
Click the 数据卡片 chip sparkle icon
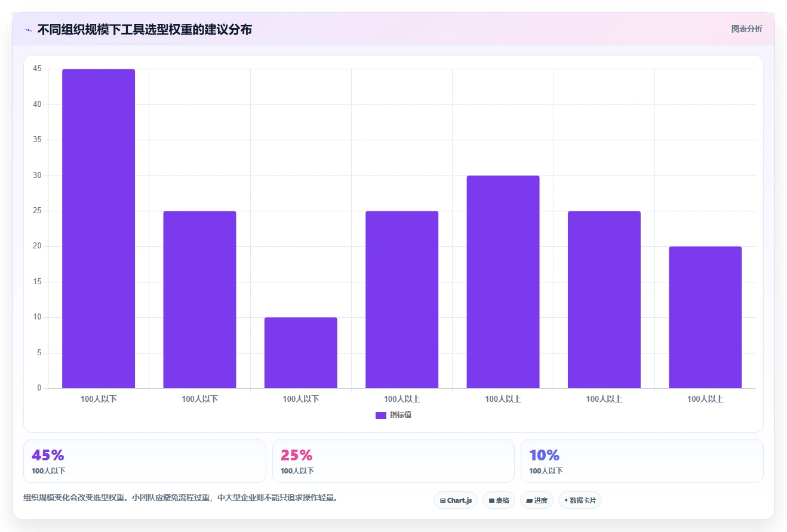coord(566,500)
